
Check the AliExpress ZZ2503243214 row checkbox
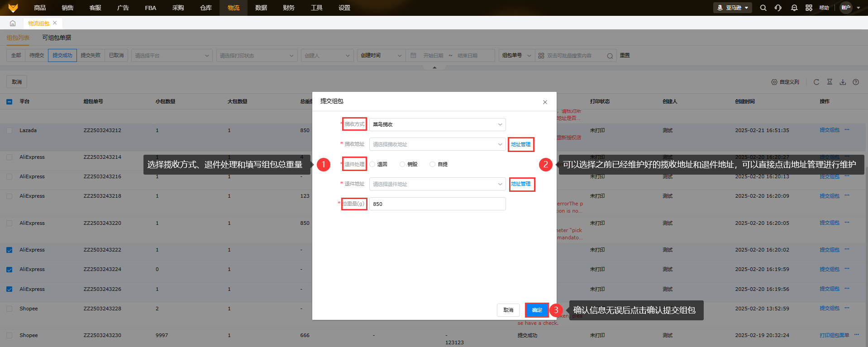[x=10, y=157]
